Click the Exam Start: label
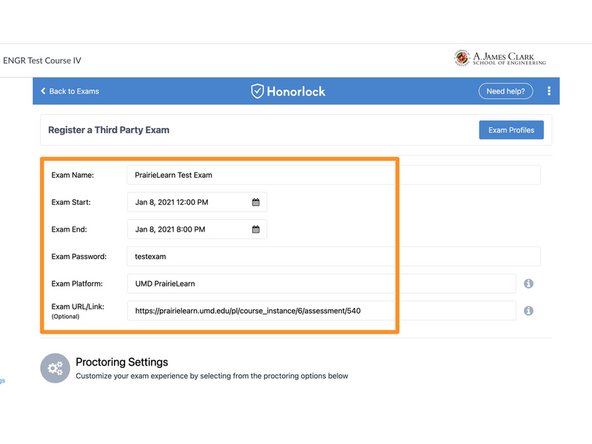 [x=71, y=202]
